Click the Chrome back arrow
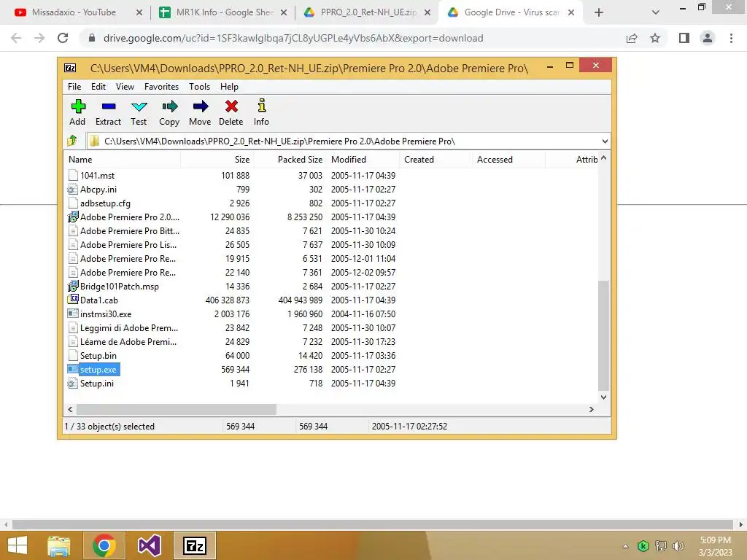 coord(16,38)
